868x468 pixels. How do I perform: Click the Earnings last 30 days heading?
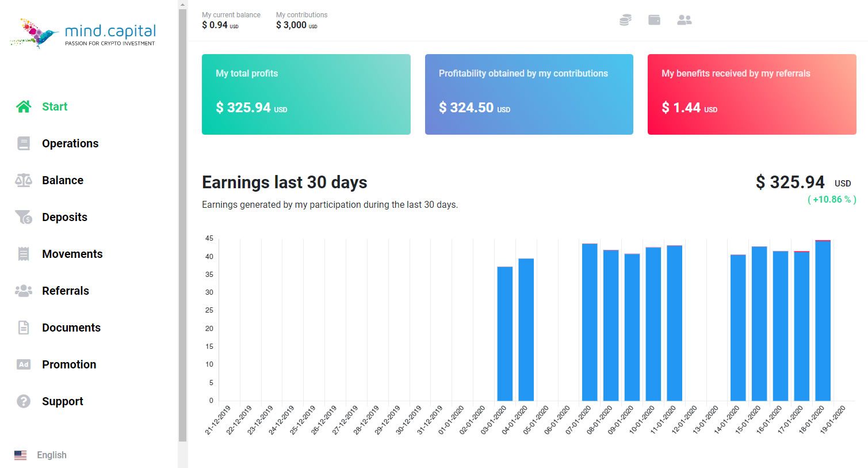285,182
